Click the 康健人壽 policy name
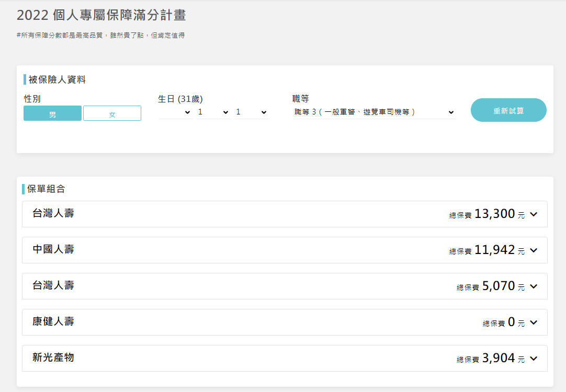The height and width of the screenshot is (392, 566). pyautogui.click(x=53, y=321)
